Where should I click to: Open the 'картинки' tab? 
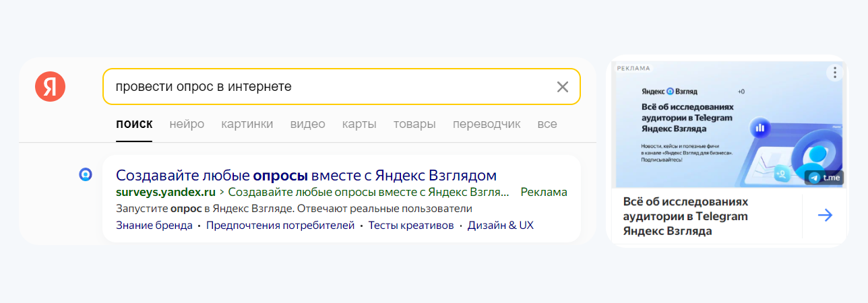(x=247, y=124)
